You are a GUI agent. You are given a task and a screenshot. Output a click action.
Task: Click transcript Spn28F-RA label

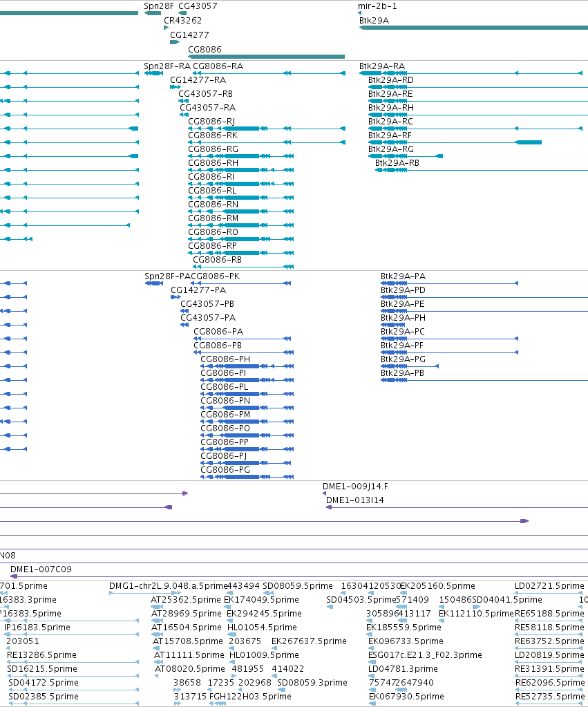tap(167, 66)
